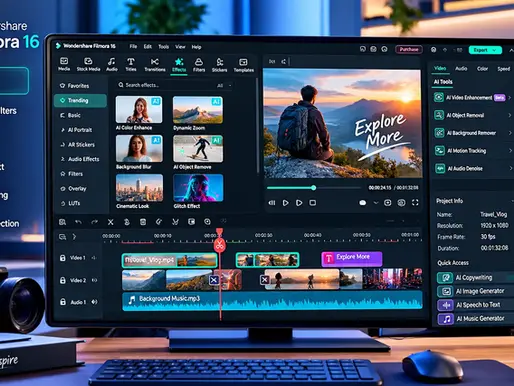The height and width of the screenshot is (386, 514).
Task: Play the preview video
Action: 285,203
